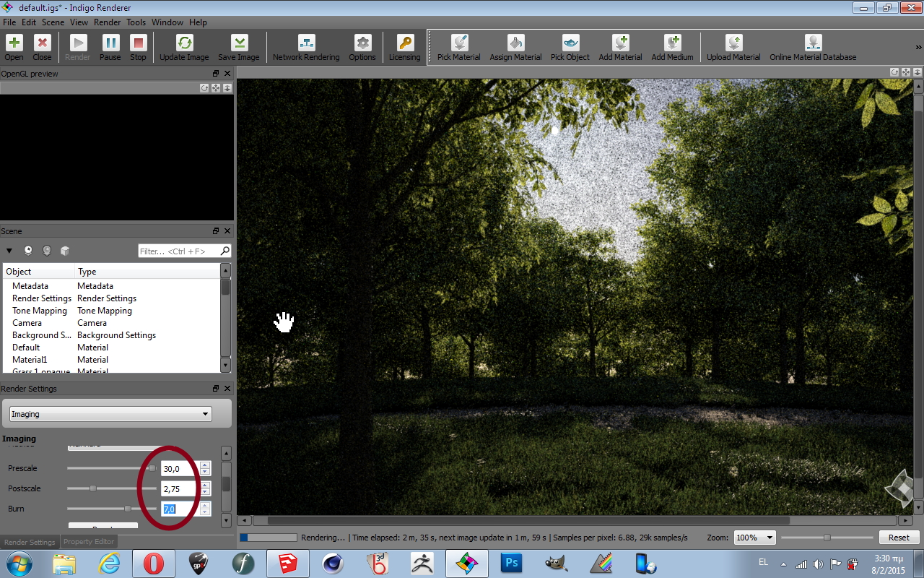This screenshot has height=578, width=924.
Task: Click the scene Filter search field
Action: tap(179, 251)
